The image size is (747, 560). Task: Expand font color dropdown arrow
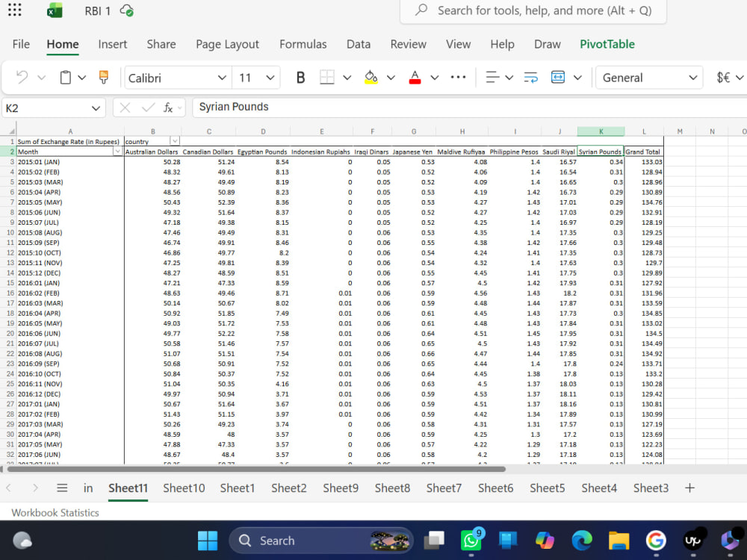point(435,78)
